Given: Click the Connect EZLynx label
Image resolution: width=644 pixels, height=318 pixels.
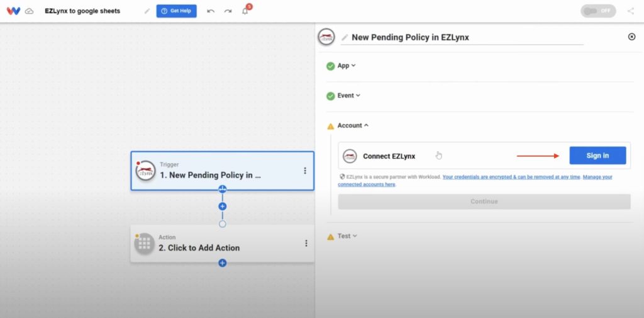Looking at the screenshot, I should click(389, 156).
